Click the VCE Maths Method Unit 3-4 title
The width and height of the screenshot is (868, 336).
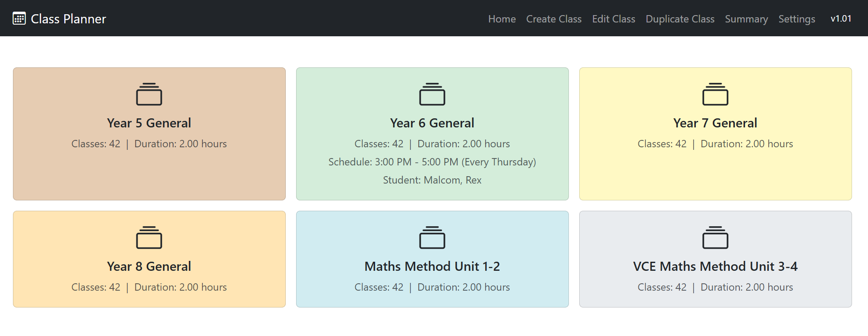(x=716, y=266)
